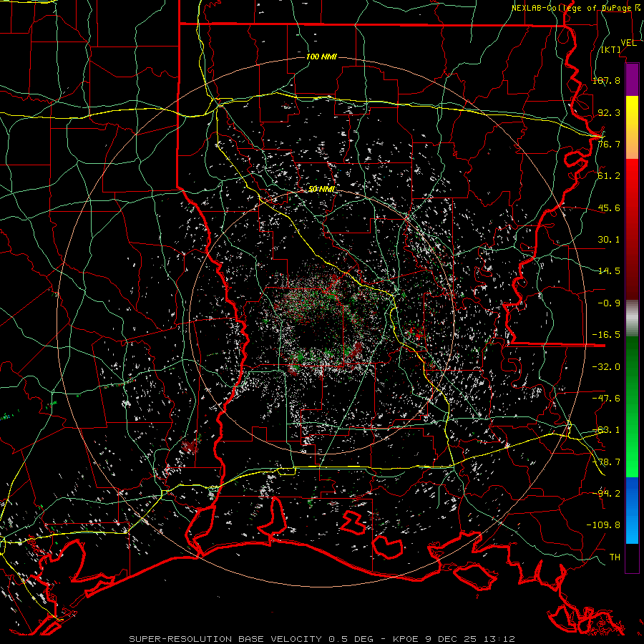Image resolution: width=644 pixels, height=644 pixels.
Task: Select the -94.2 scale value
Action: pos(606,493)
